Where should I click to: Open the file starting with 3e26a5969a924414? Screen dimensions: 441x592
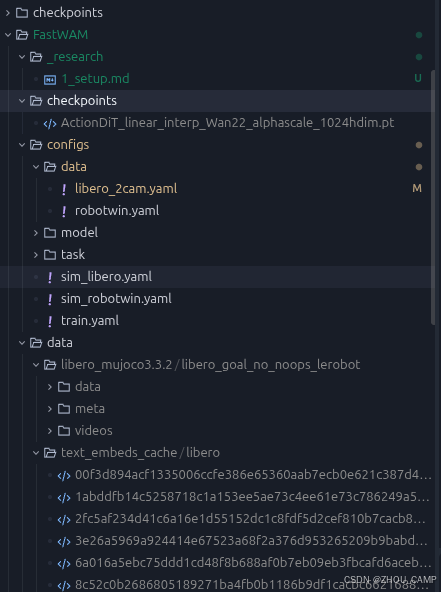(x=251, y=541)
